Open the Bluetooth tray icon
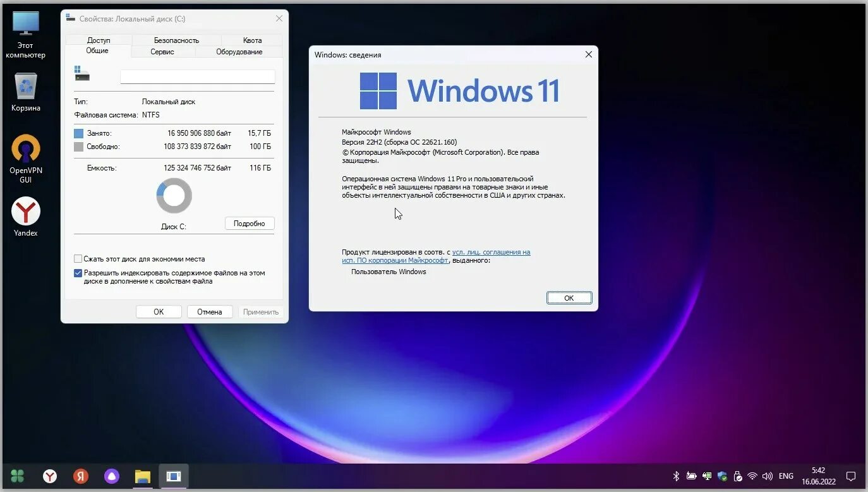Image resolution: width=868 pixels, height=492 pixels. click(x=675, y=476)
